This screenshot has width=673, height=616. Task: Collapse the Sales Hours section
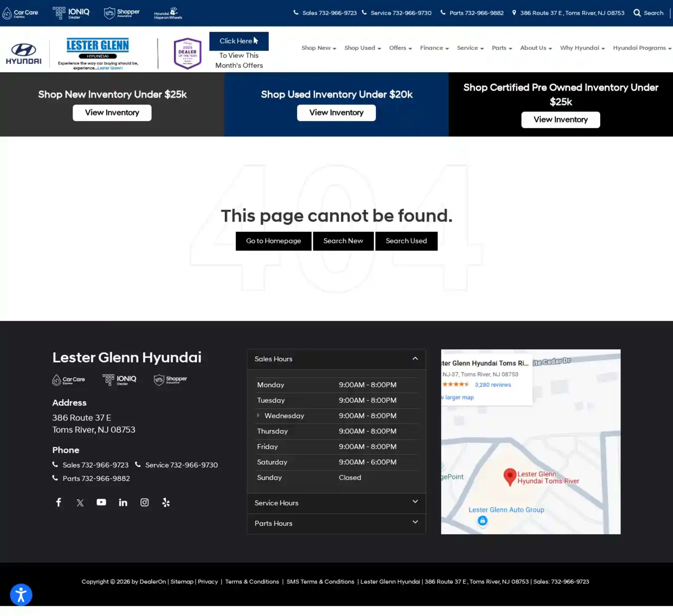(336, 359)
